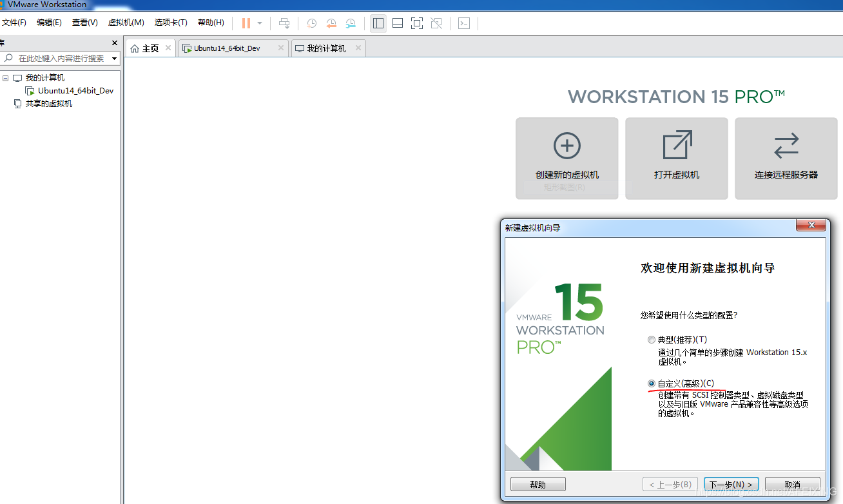This screenshot has height=504, width=843.
Task: Select the 典型(推荐)(T) radio option
Action: click(652, 340)
